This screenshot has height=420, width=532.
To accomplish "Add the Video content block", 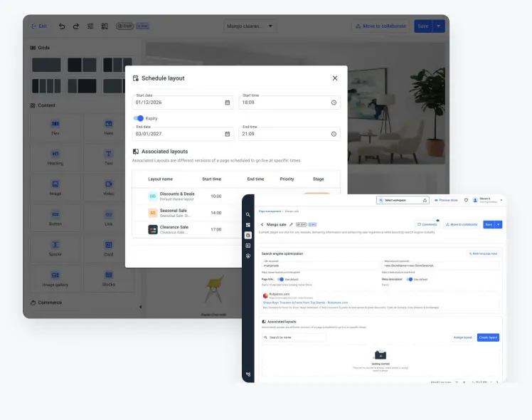I will point(109,188).
